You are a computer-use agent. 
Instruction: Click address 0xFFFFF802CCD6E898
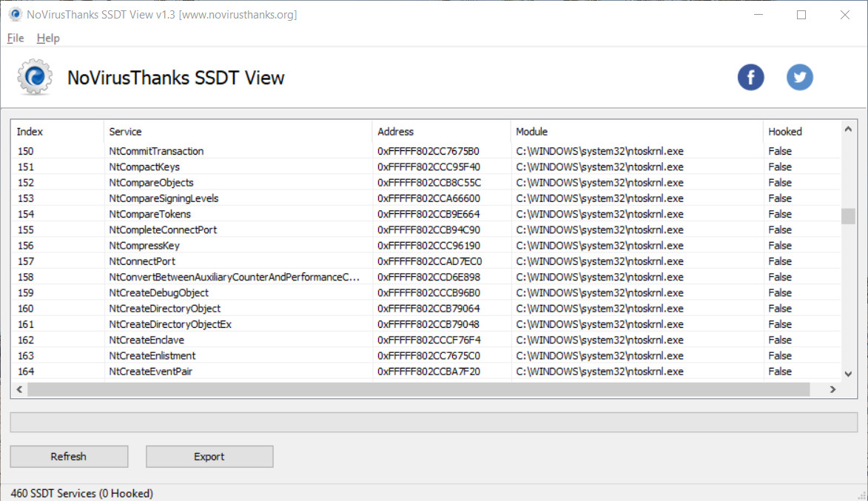tap(428, 277)
